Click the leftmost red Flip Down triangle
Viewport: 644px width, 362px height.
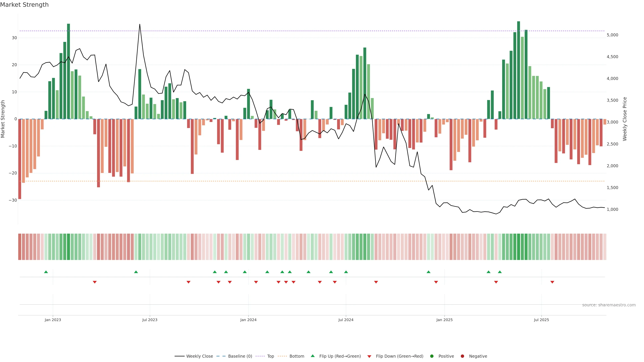(x=95, y=282)
